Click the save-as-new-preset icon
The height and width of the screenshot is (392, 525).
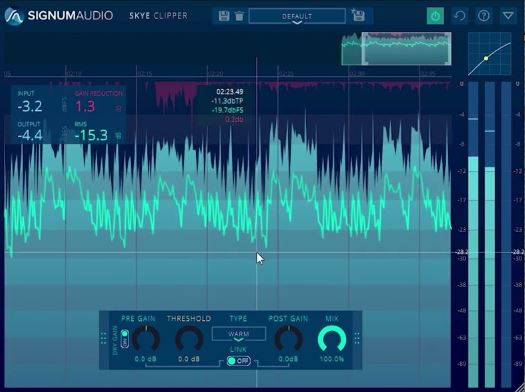pos(358,15)
